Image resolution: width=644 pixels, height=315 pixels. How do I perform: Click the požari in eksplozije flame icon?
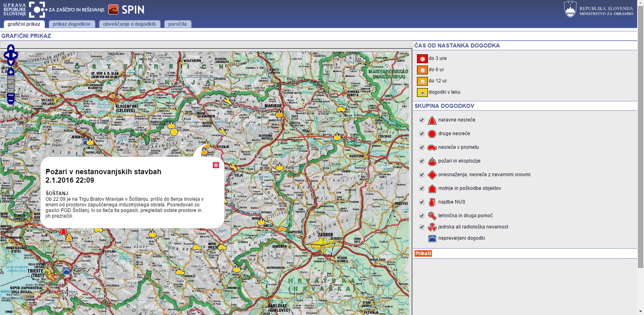432,161
